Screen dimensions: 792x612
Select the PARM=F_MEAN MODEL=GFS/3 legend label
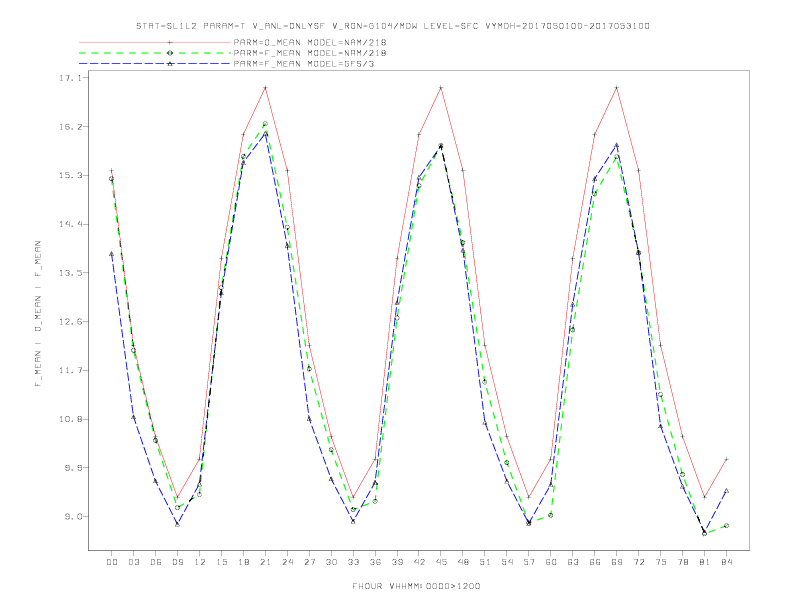(304, 64)
